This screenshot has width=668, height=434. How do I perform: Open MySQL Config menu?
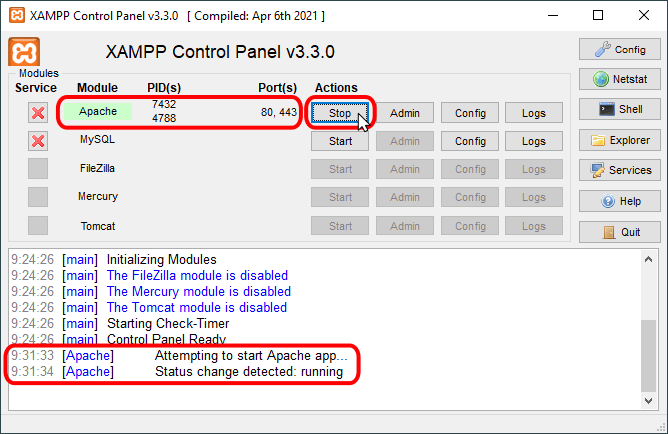pyautogui.click(x=470, y=141)
